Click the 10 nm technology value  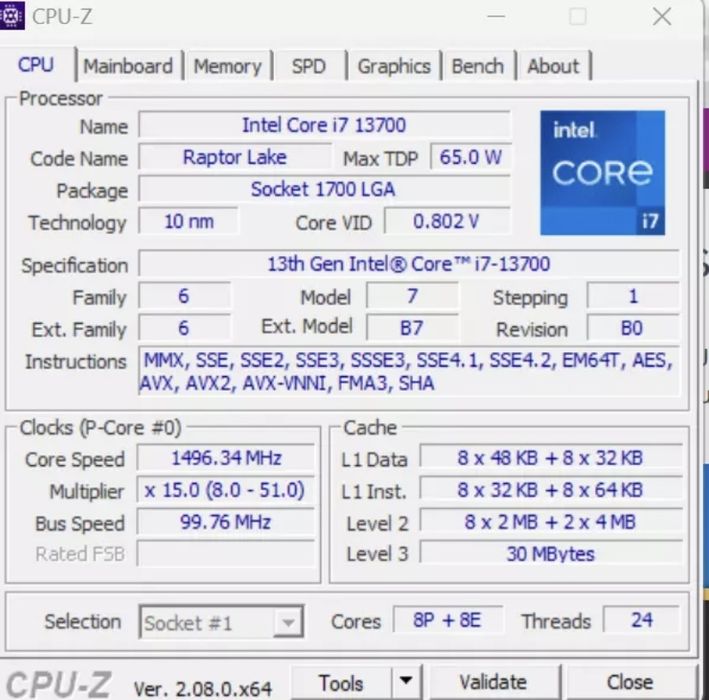(189, 221)
